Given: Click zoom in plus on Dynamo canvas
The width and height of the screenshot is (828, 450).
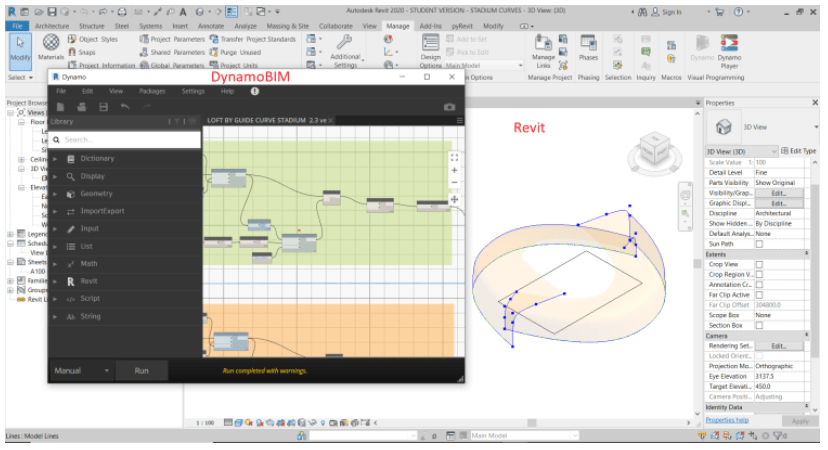Looking at the screenshot, I should pos(454,170).
